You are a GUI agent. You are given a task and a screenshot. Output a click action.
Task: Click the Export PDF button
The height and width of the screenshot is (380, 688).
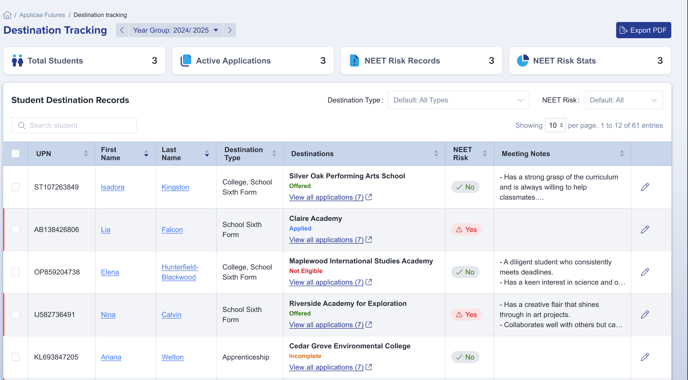pos(643,30)
